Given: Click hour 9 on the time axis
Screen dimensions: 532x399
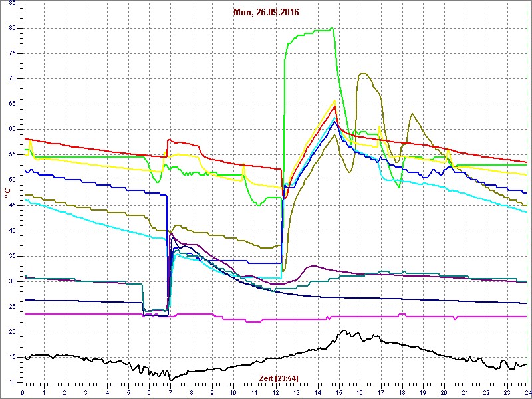Looking at the screenshot, I should tap(212, 392).
